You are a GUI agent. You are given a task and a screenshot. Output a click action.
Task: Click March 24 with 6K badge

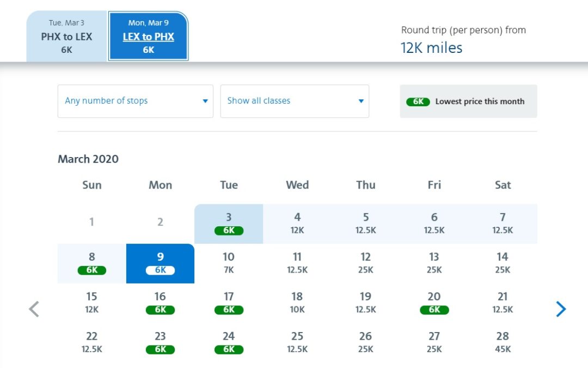click(229, 342)
